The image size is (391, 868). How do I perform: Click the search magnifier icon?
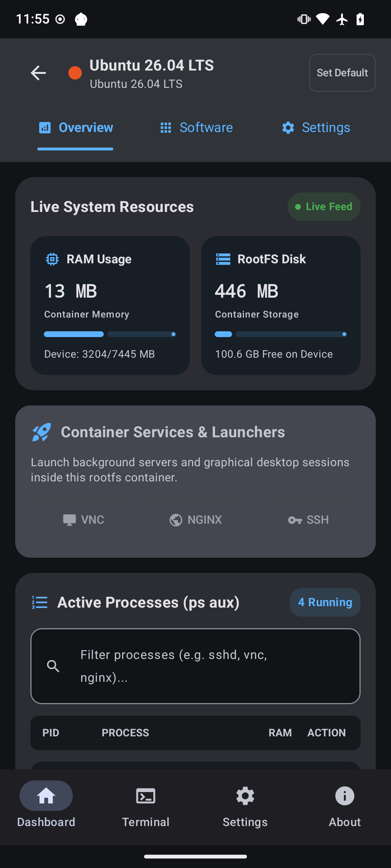53,666
